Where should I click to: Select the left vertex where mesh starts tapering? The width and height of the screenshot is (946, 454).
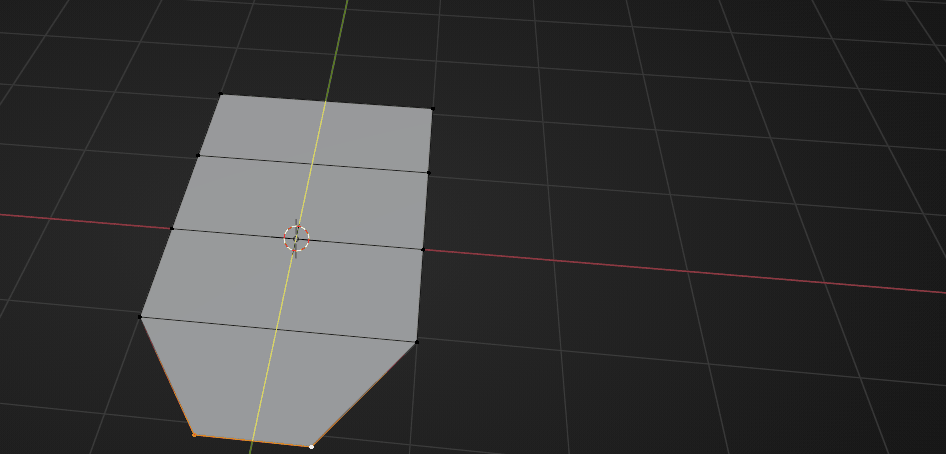[140, 317]
